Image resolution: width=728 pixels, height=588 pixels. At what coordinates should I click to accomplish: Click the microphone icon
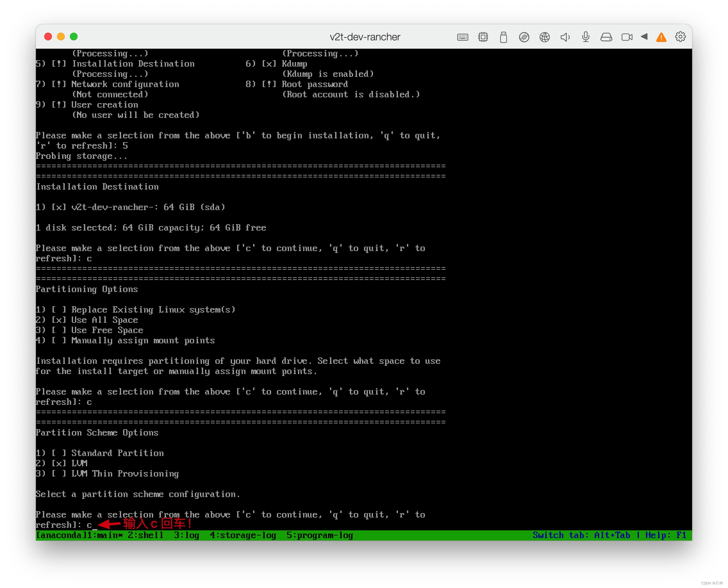tap(586, 37)
